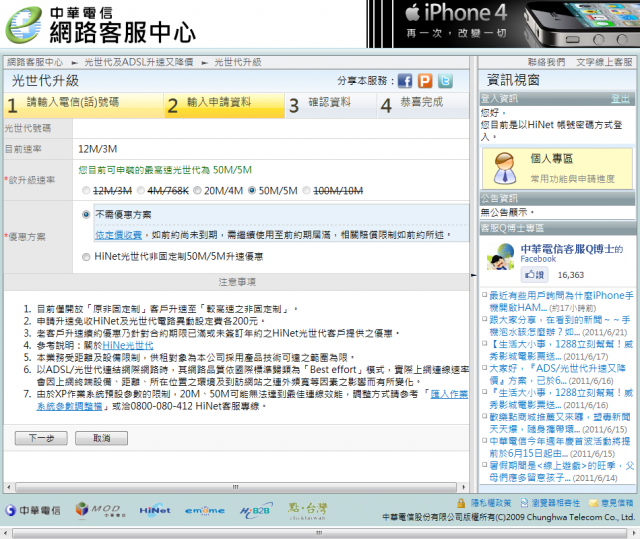640x539 pixels.
Task: Collapse the sidebar using the splitter arrow
Action: [473, 275]
